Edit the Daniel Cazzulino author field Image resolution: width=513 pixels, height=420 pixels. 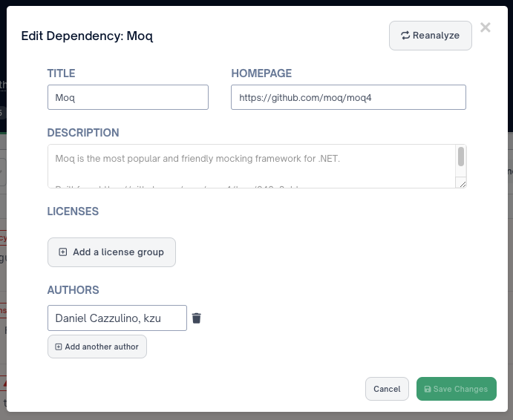(x=117, y=318)
